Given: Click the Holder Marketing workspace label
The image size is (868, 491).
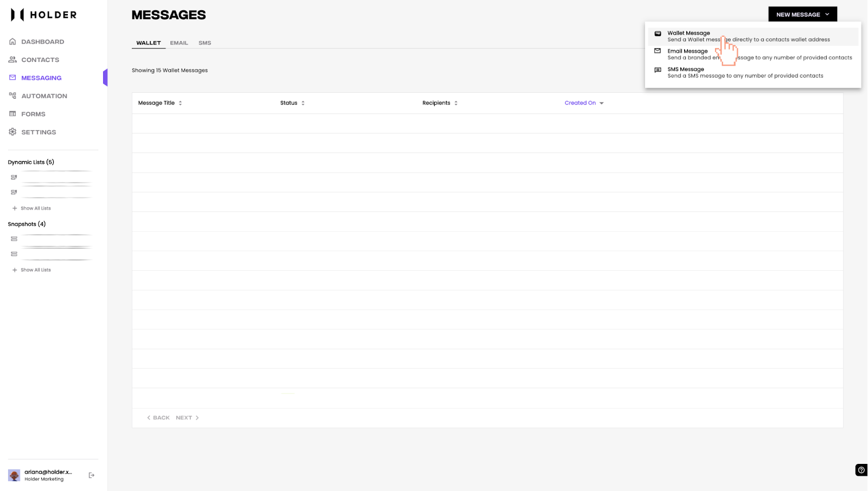Looking at the screenshot, I should pyautogui.click(x=44, y=480).
